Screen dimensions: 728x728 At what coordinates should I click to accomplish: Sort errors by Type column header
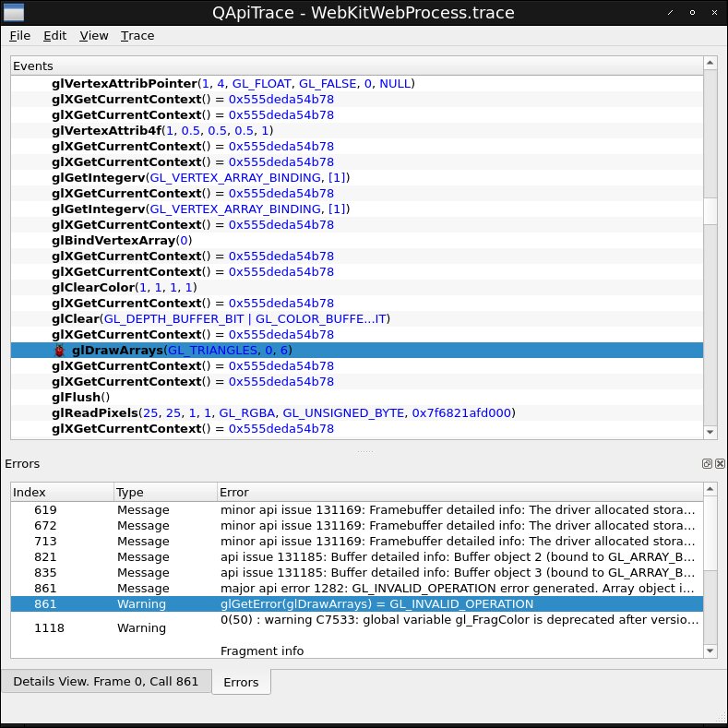pyautogui.click(x=166, y=492)
